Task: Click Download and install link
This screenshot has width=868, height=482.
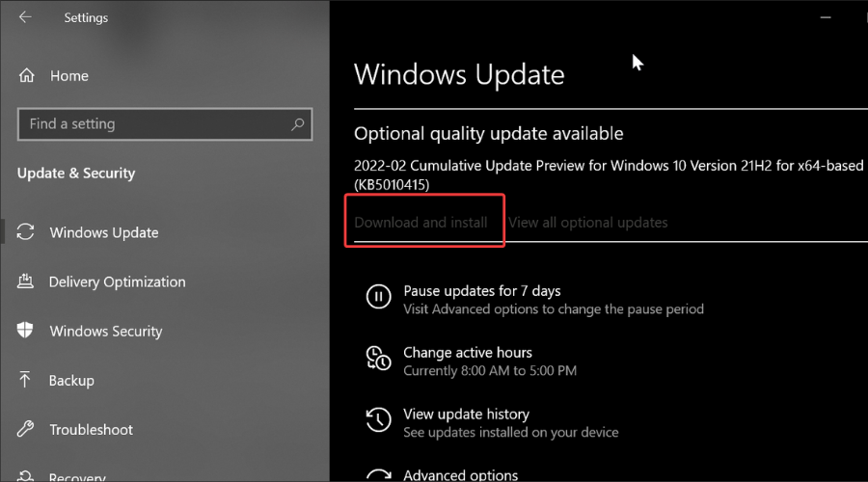Action: pos(420,223)
